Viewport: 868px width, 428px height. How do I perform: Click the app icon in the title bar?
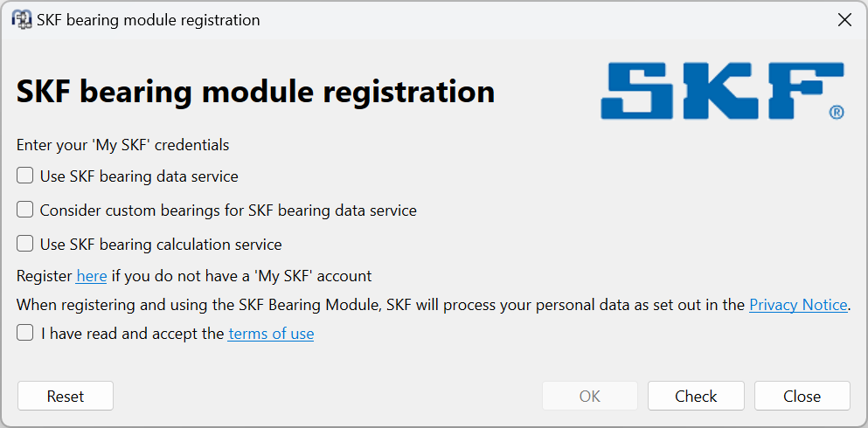[x=22, y=19]
